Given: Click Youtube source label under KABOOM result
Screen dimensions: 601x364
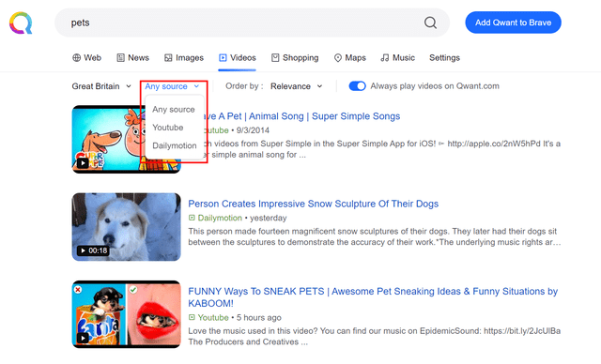Looking at the screenshot, I should coord(213,317).
